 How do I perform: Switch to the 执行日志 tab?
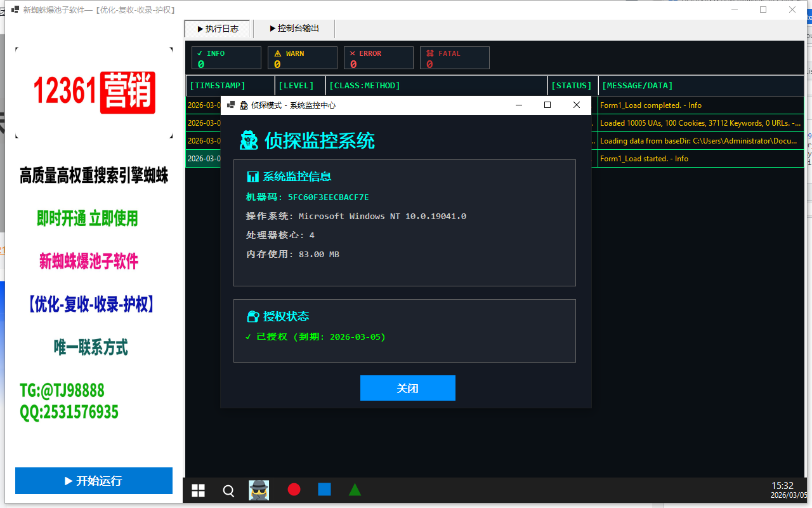[x=218, y=29]
